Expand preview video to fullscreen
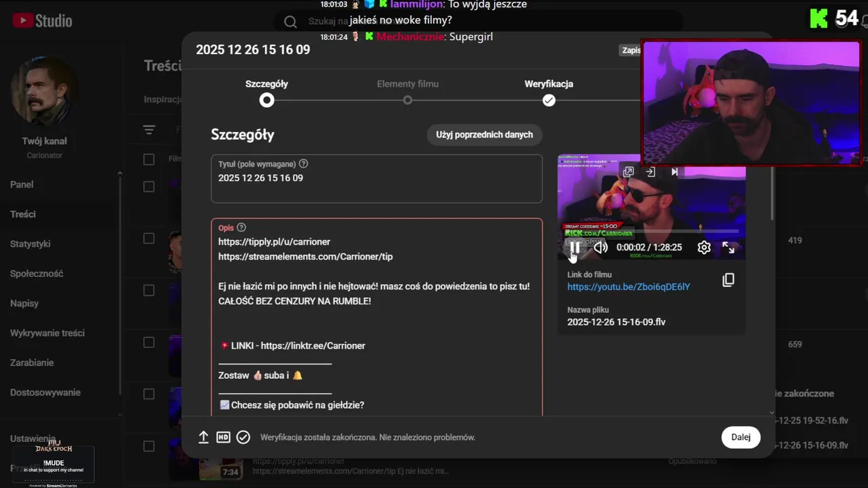The width and height of the screenshot is (868, 488). click(728, 247)
